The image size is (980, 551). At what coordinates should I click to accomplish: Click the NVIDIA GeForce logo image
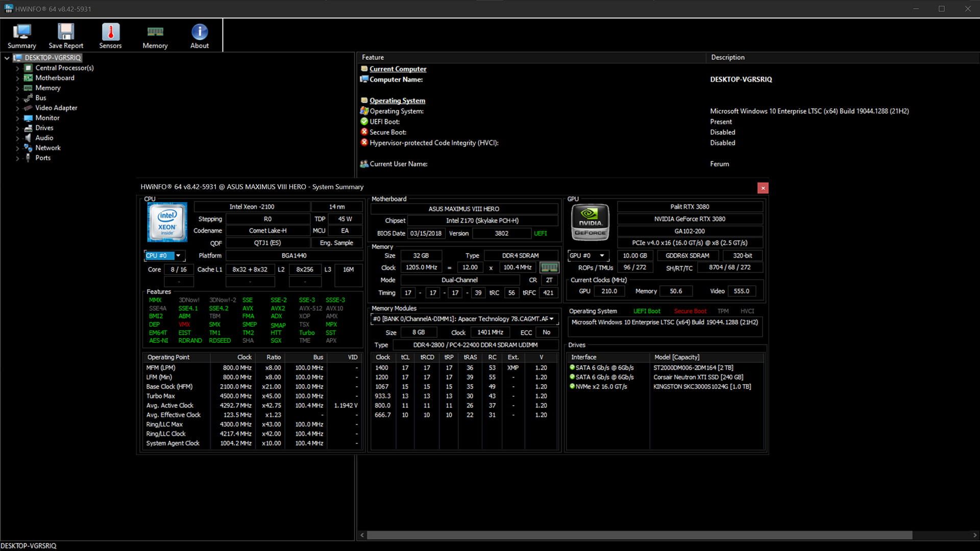590,222
